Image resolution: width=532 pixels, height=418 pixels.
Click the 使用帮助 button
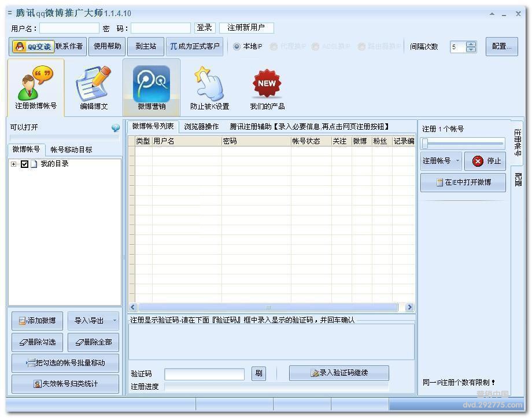107,46
